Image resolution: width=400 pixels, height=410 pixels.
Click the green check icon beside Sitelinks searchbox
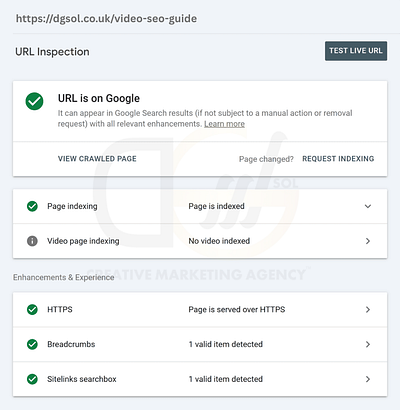[x=32, y=379]
